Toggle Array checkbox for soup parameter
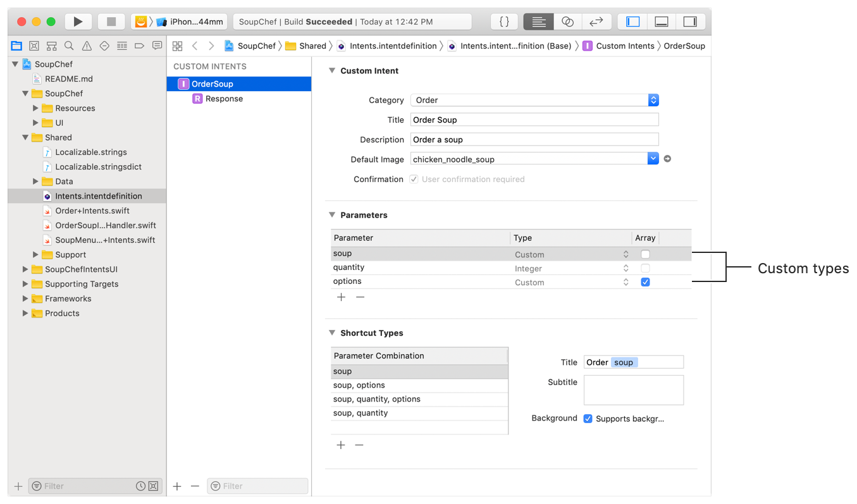 point(645,254)
